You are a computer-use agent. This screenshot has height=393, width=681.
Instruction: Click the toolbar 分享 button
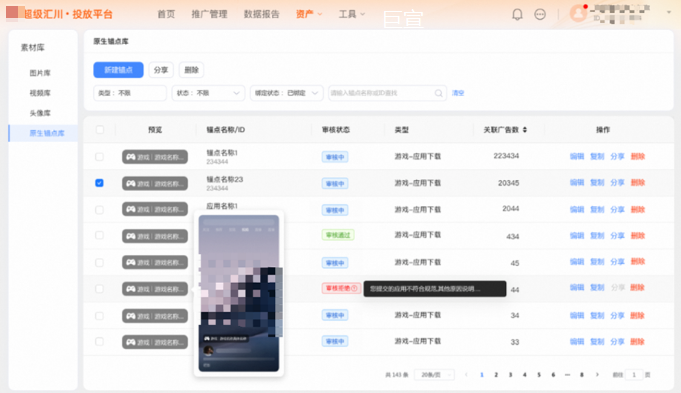(x=161, y=70)
